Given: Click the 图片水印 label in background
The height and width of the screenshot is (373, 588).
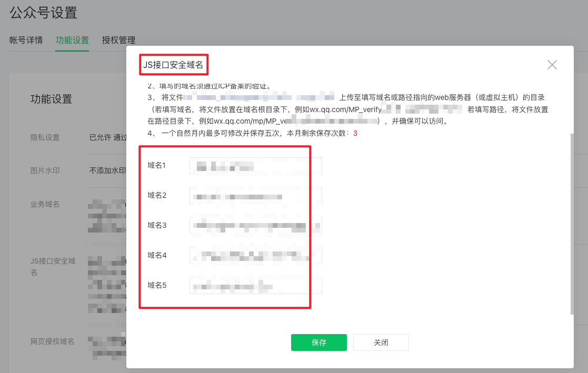Looking at the screenshot, I should (x=45, y=170).
